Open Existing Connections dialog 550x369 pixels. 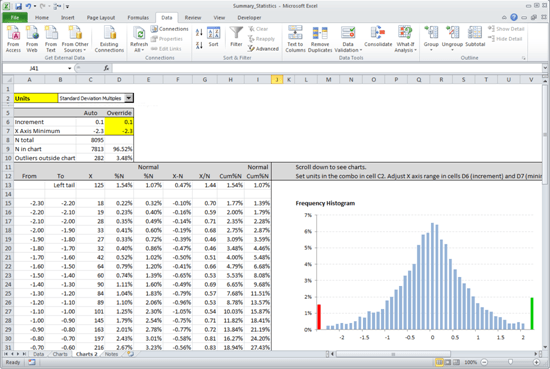109,39
